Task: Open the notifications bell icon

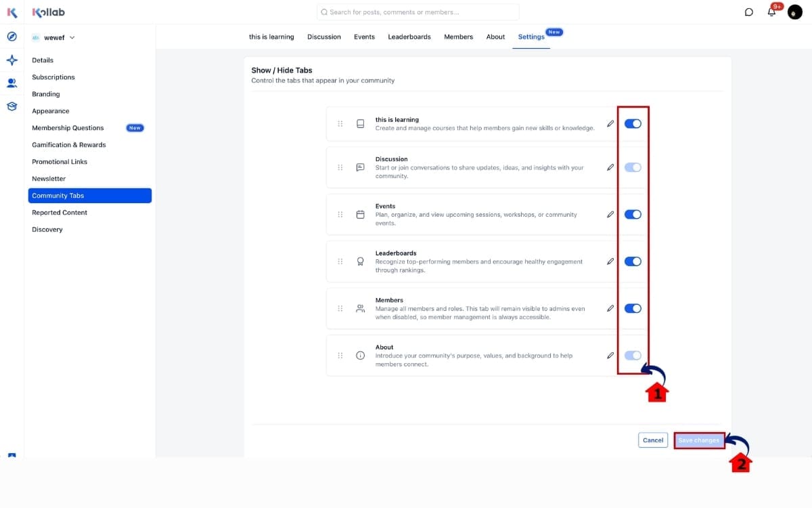Action: [x=771, y=12]
